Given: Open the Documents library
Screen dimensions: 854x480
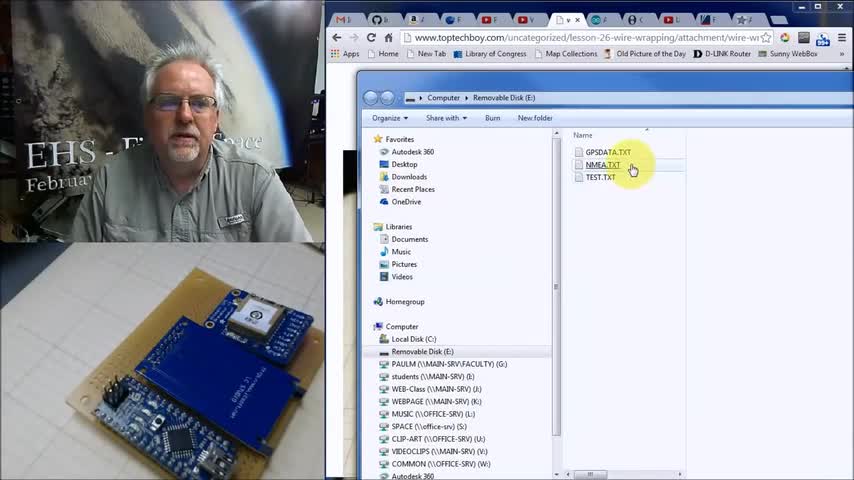Looking at the screenshot, I should [x=410, y=240].
